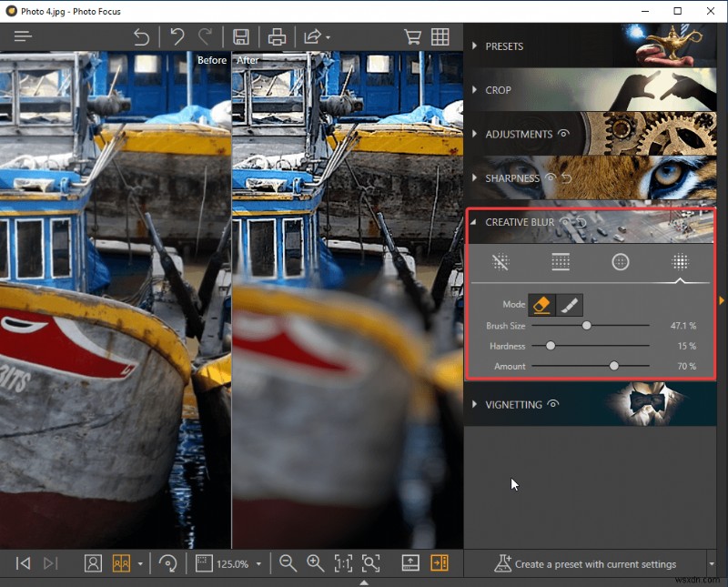Viewport: 728px width, 587px height.
Task: Select the radial circle blur option
Action: click(621, 262)
